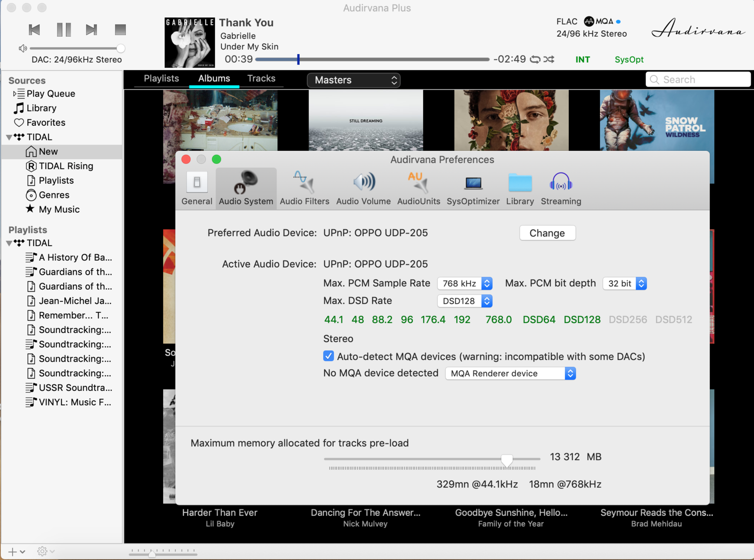The image size is (754, 560).
Task: Toggle shuffle playback icon
Action: tap(549, 59)
